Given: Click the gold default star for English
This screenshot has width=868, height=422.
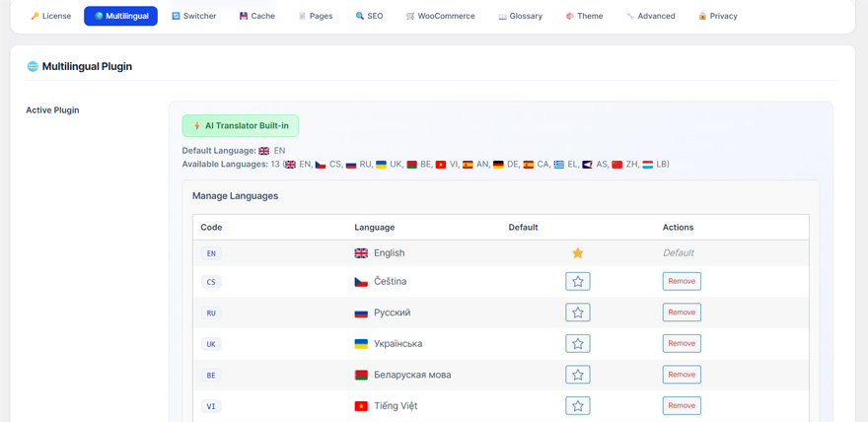Looking at the screenshot, I should pos(578,253).
